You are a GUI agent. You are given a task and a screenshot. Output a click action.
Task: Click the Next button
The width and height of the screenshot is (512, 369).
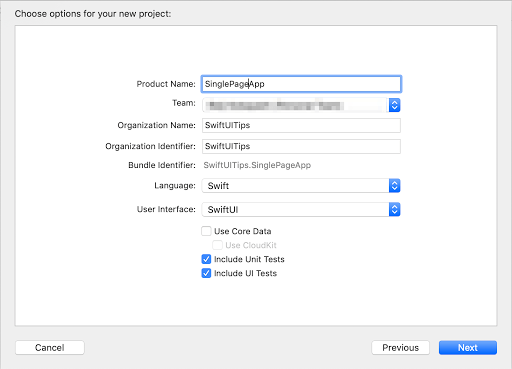pyautogui.click(x=468, y=348)
